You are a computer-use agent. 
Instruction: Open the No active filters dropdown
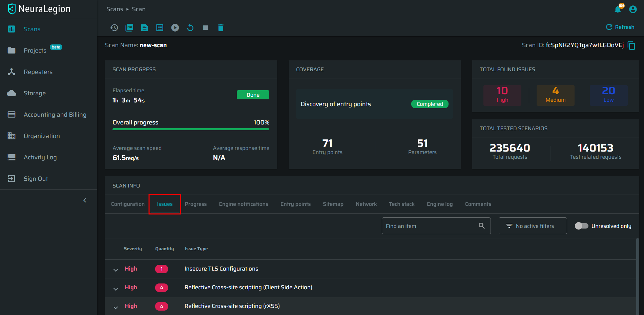[533, 226]
